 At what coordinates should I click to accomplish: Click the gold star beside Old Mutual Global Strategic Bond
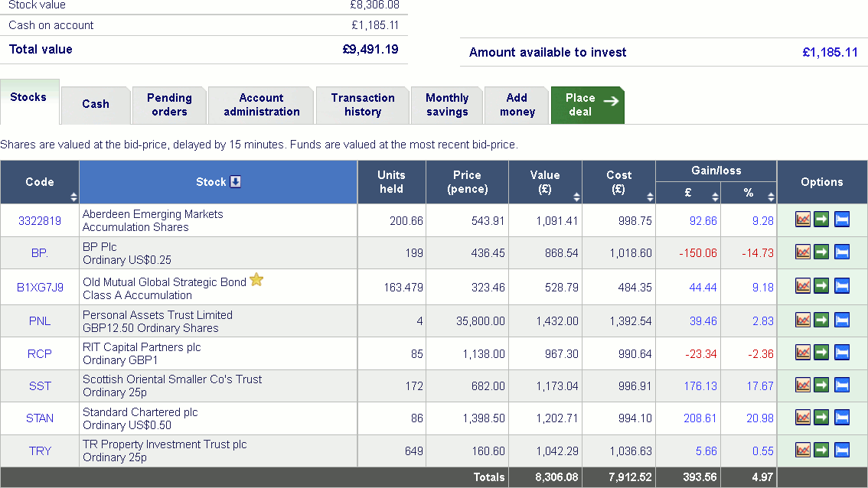point(256,280)
